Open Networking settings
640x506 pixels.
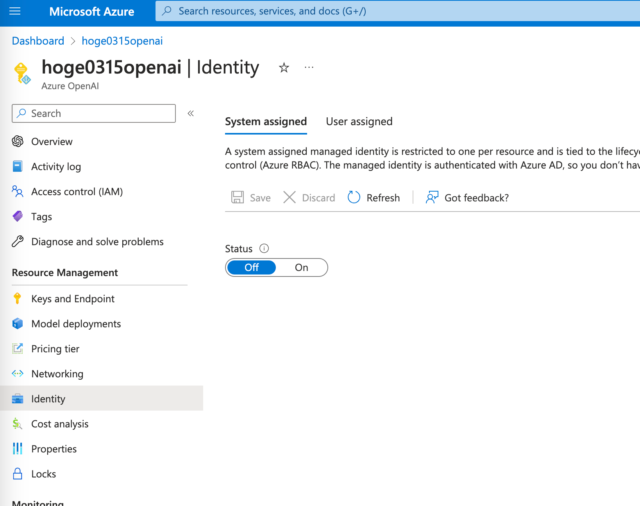tap(57, 374)
